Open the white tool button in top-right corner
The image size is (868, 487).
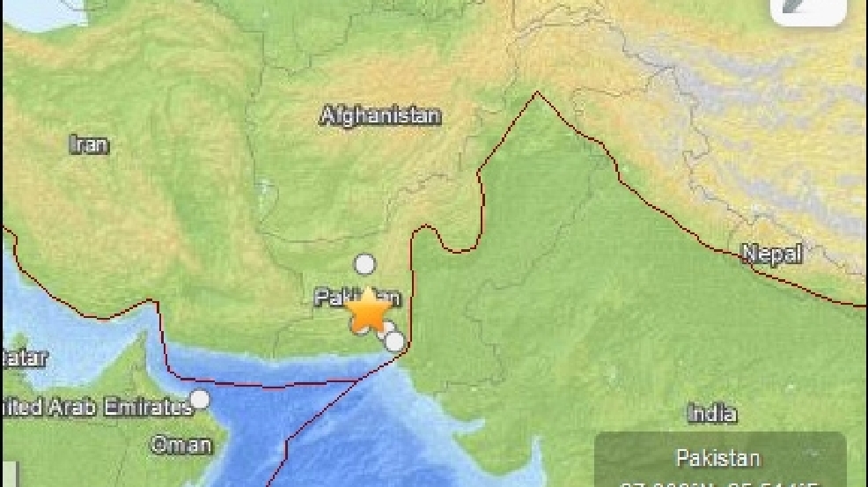coord(809,11)
